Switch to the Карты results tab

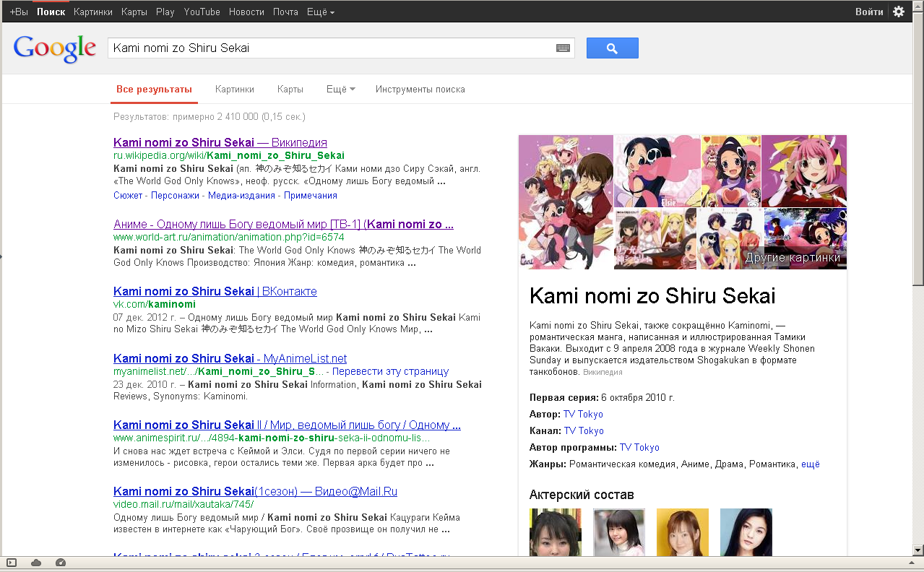click(x=290, y=90)
